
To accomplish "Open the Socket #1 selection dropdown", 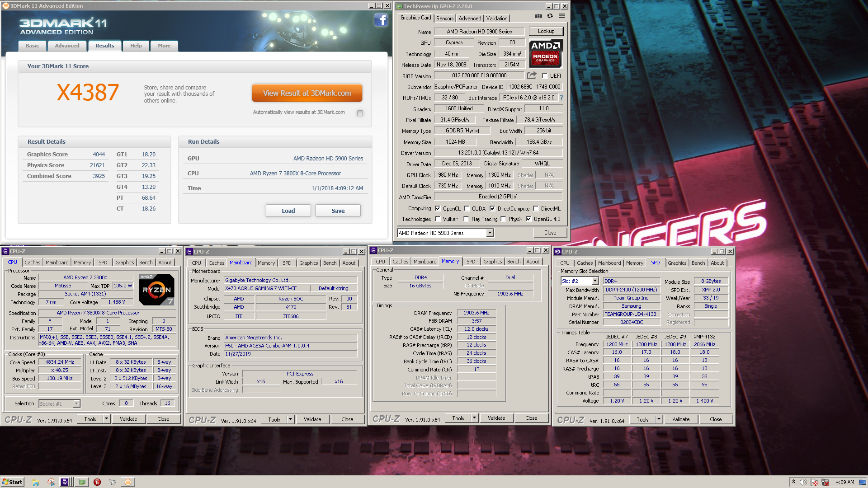I will pyautogui.click(x=76, y=404).
